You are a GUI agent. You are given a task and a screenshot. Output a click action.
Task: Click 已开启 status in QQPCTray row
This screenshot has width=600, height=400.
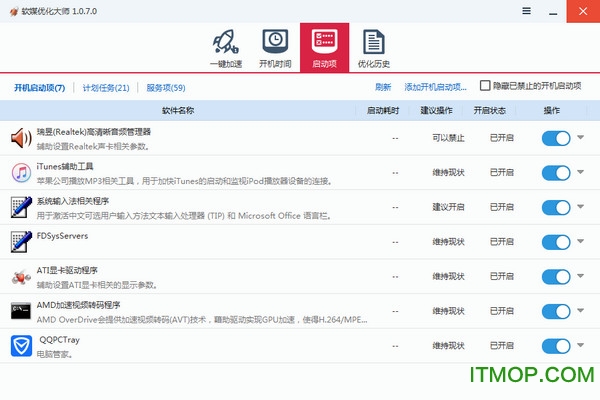click(x=502, y=346)
